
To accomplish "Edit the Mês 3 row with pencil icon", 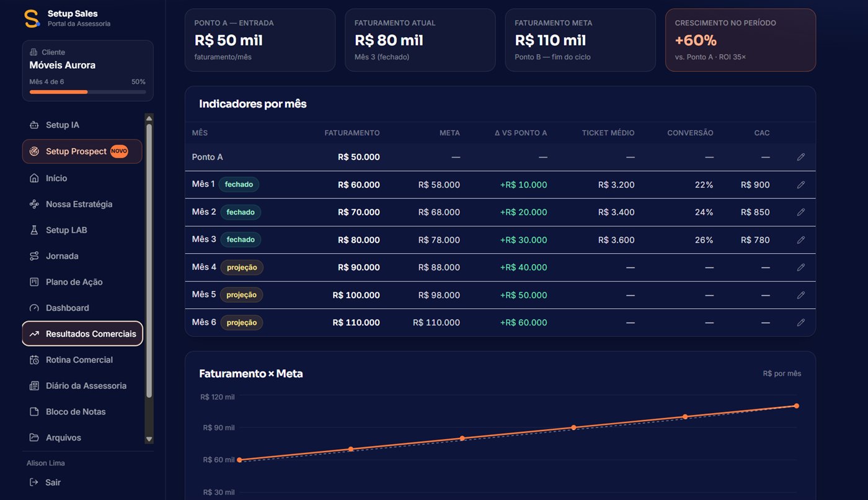I will coord(801,240).
